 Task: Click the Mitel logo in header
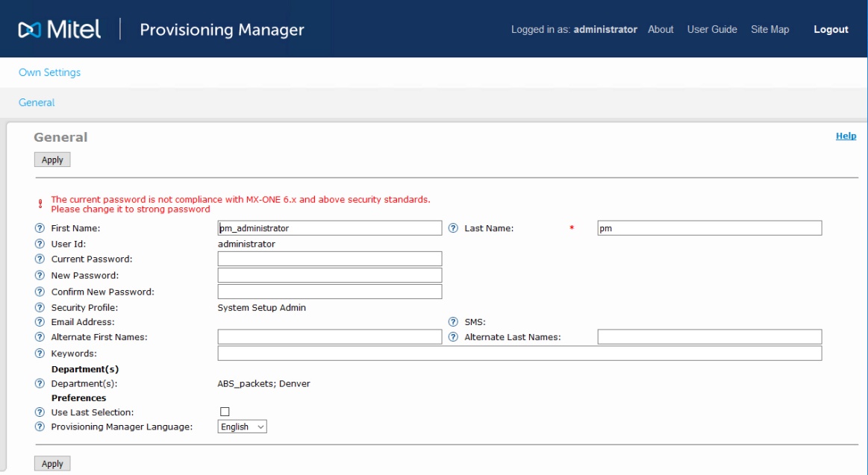[60, 30]
